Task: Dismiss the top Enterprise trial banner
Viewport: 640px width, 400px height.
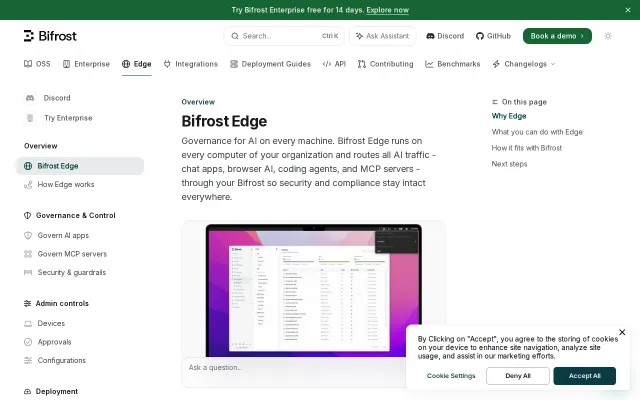Action: 628,10
